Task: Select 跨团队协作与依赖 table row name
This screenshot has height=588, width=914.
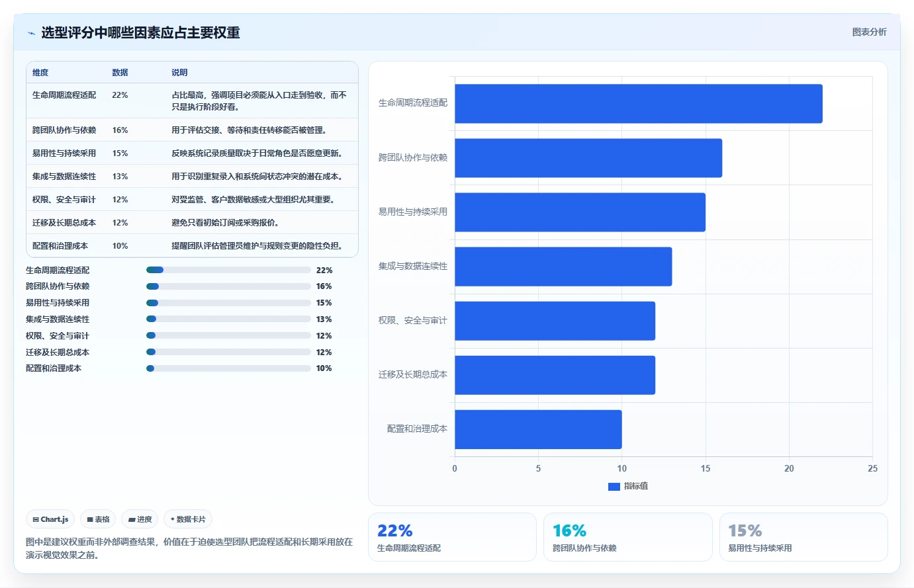Action: (x=64, y=130)
